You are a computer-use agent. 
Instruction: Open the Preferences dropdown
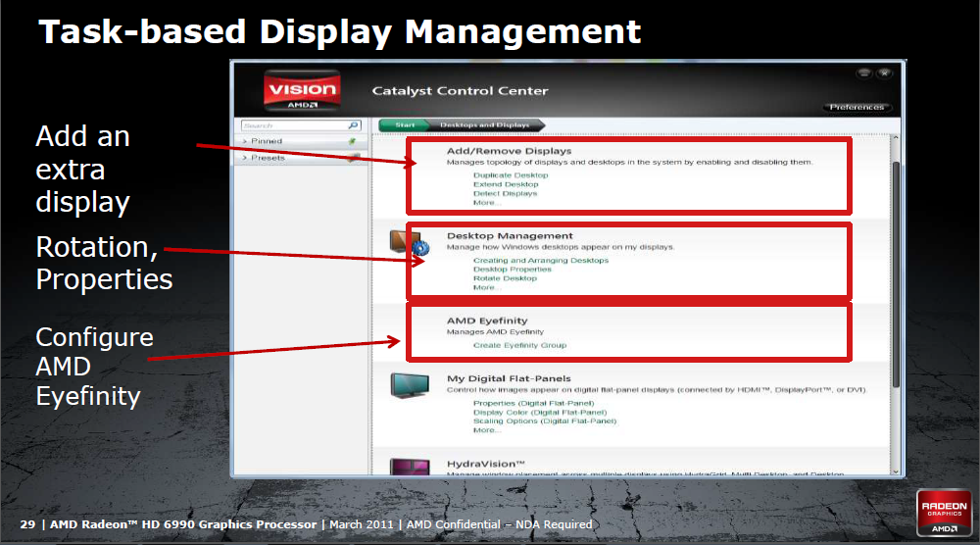coord(857,107)
